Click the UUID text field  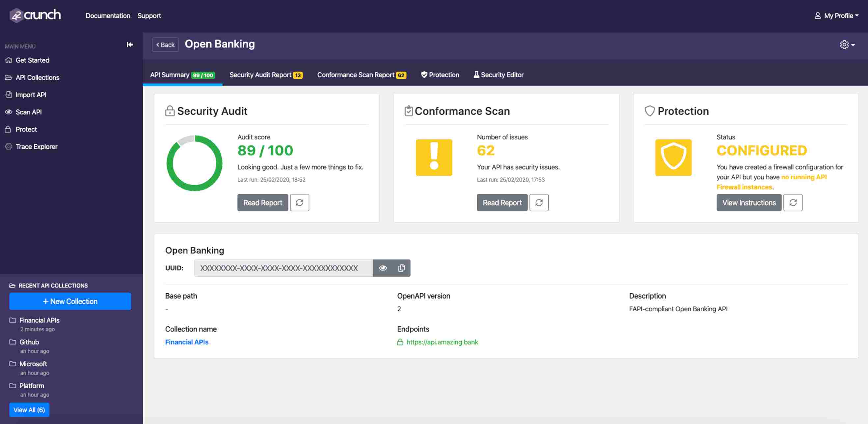pos(283,268)
